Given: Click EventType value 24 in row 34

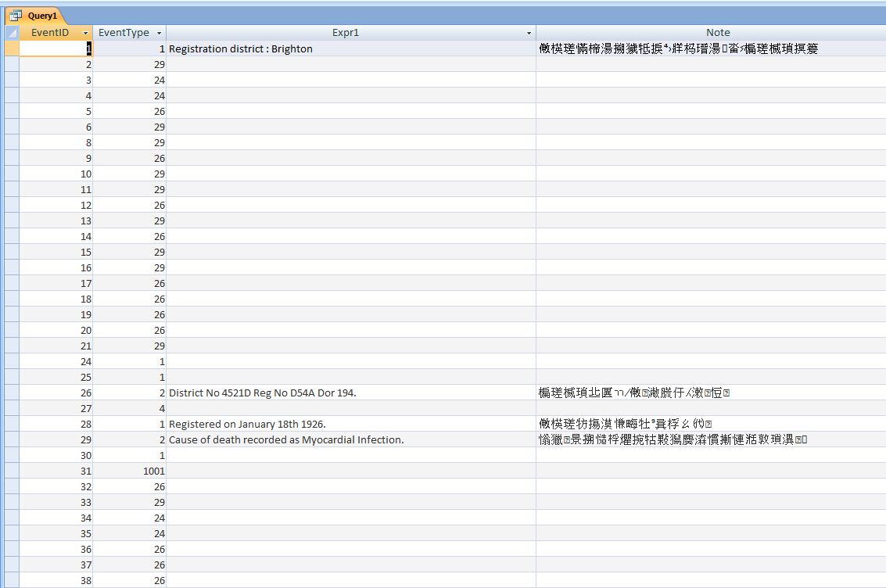Looking at the screenshot, I should [x=129, y=518].
